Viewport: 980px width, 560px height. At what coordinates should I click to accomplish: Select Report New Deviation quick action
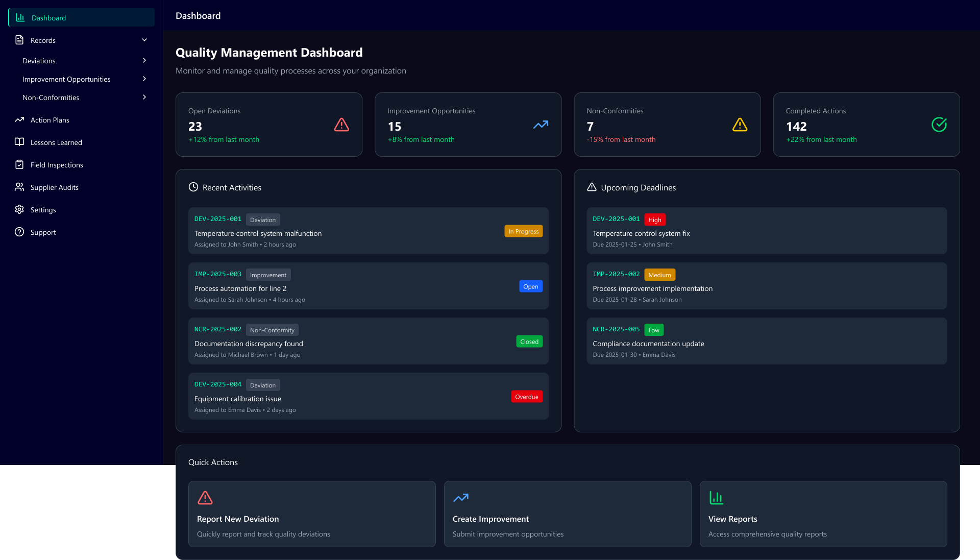pyautogui.click(x=312, y=514)
